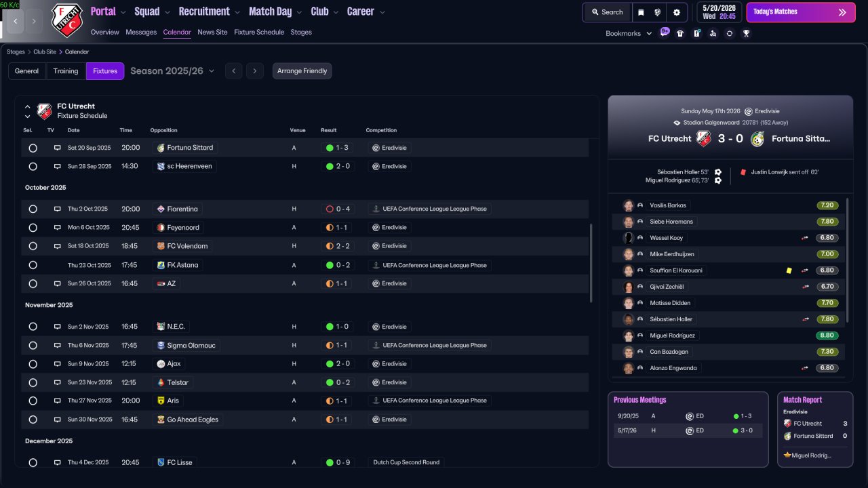This screenshot has height=488, width=868.
Task: Go to previous season with left arrow
Action: click(233, 71)
